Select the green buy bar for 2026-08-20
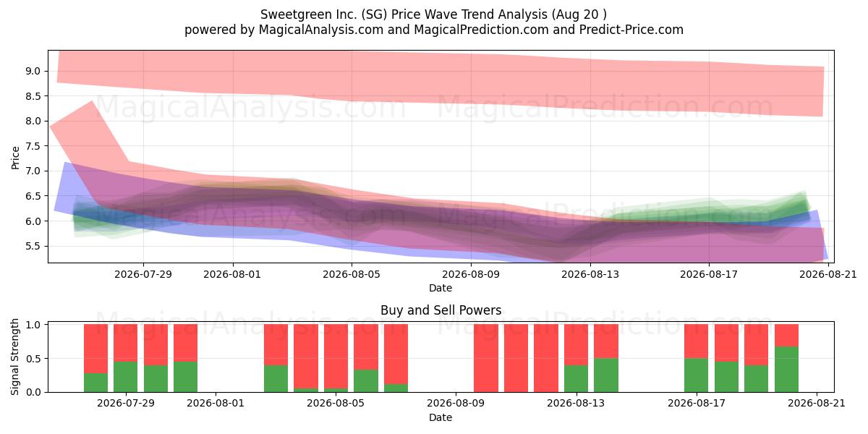 (x=786, y=370)
